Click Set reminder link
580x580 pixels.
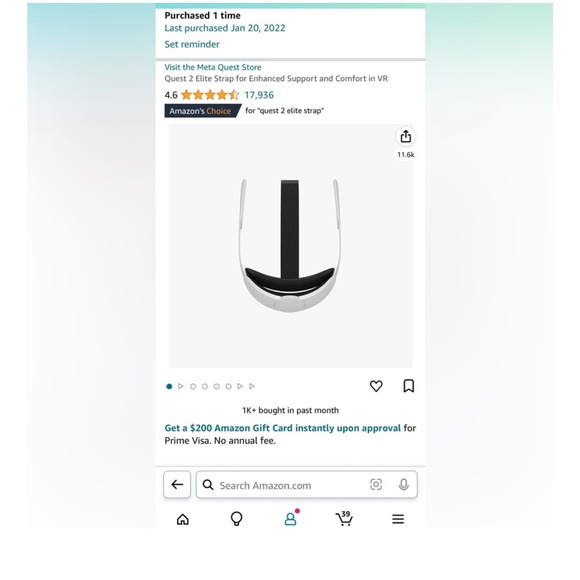pos(192,44)
